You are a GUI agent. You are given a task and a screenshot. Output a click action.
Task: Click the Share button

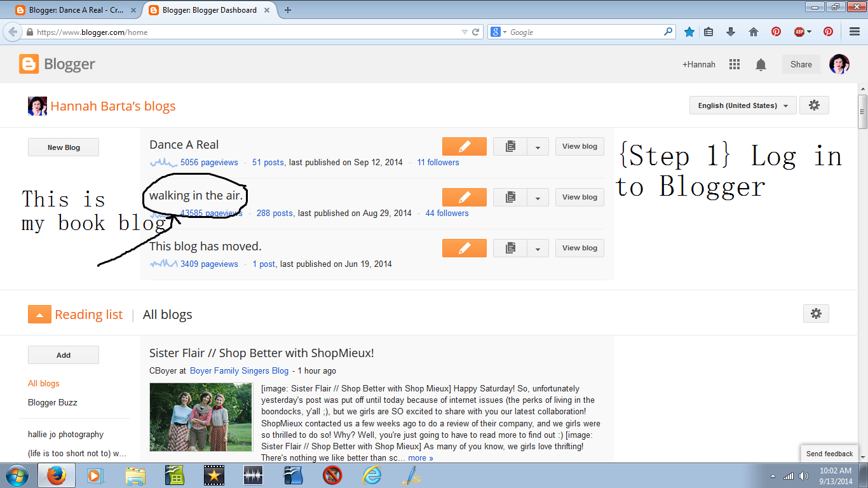[801, 64]
